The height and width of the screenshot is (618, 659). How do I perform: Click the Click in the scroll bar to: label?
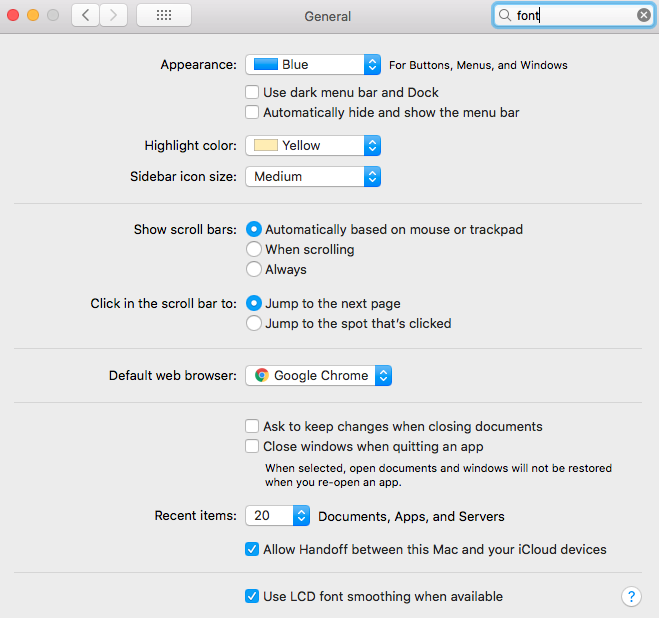tap(163, 304)
